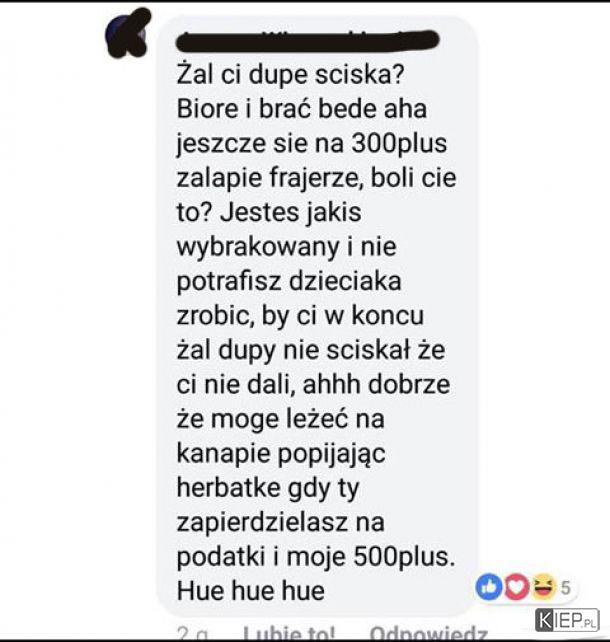Click the laughing Haha reaction emoji
The width and height of the screenshot is (610, 642).
544,587
